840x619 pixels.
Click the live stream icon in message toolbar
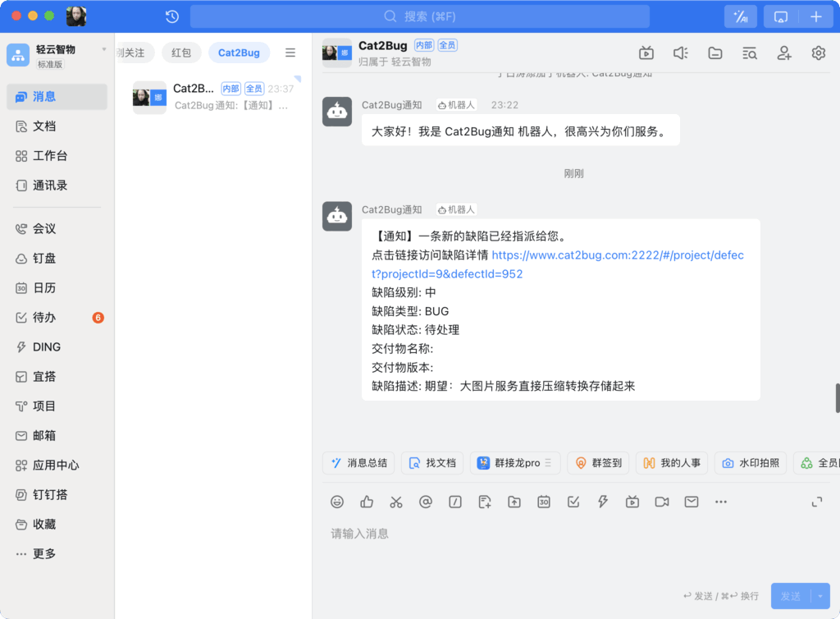point(632,502)
